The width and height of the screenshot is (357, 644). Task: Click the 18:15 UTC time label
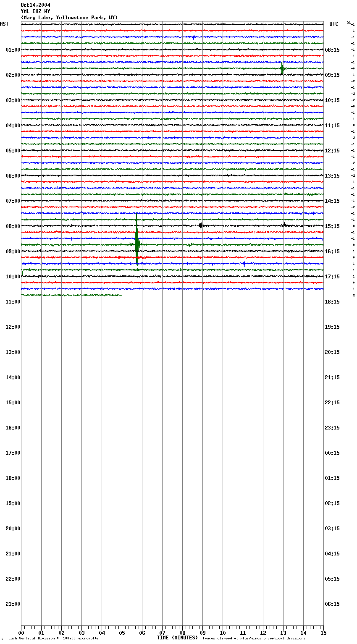332,302
